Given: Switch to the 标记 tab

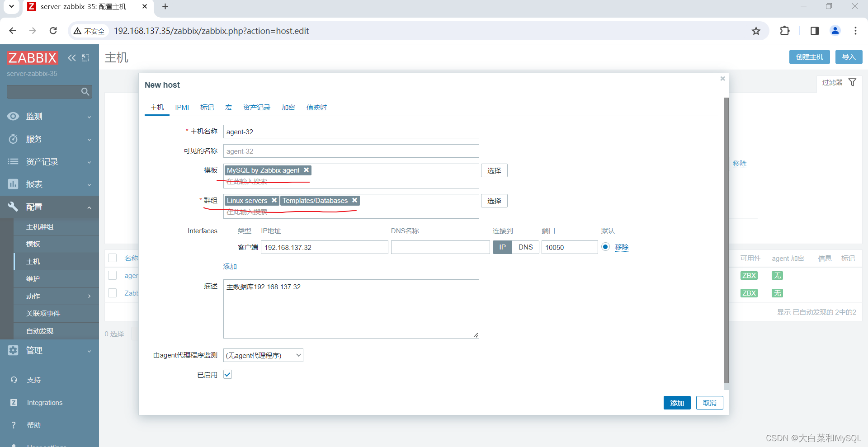Looking at the screenshot, I should [x=207, y=108].
